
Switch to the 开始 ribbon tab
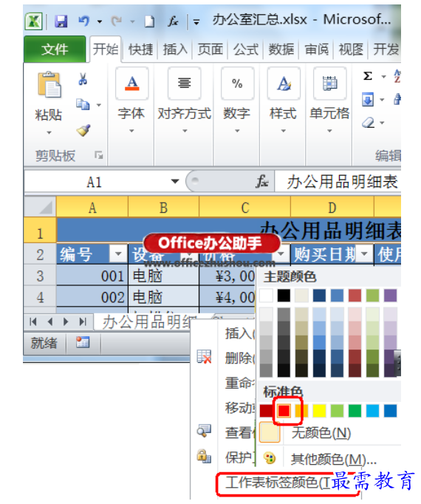tap(106, 50)
